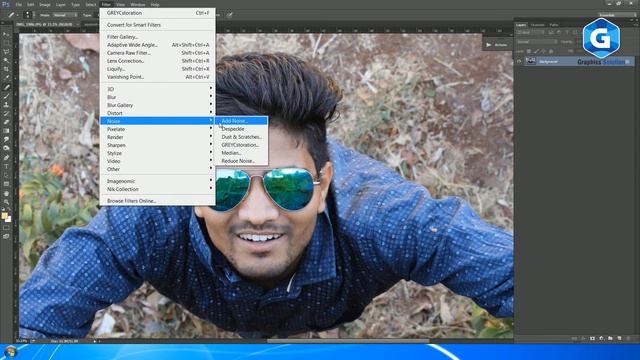Toggle lock all in Layers panel

(x=551, y=51)
